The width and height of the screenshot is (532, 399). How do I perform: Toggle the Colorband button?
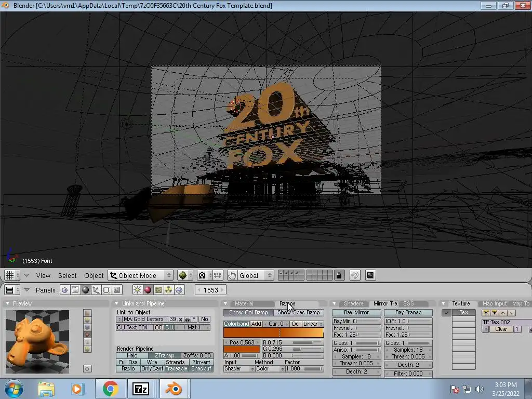coord(236,324)
